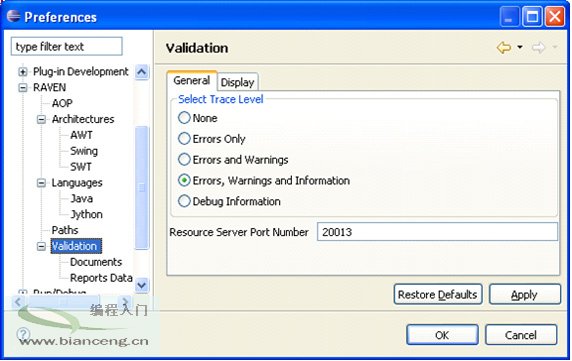
Task: Collapse the Validation node
Action: tap(41, 247)
